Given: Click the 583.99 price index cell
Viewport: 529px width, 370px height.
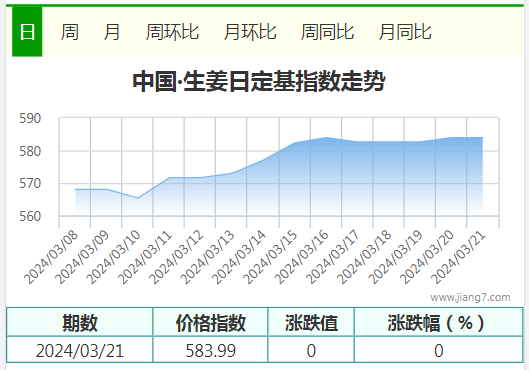Looking at the screenshot, I should pyautogui.click(x=210, y=350).
